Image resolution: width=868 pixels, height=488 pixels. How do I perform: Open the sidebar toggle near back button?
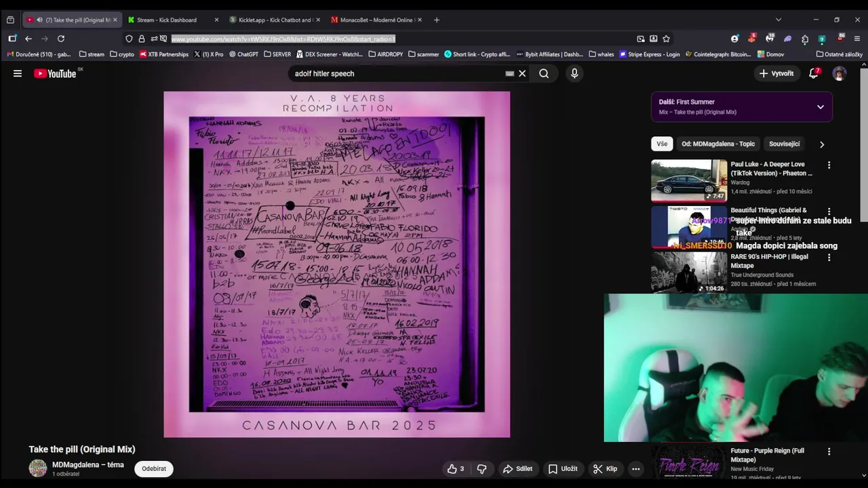coord(12,39)
